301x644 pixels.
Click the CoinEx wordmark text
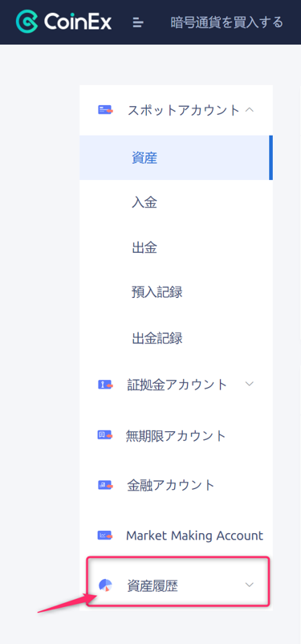[x=78, y=22]
